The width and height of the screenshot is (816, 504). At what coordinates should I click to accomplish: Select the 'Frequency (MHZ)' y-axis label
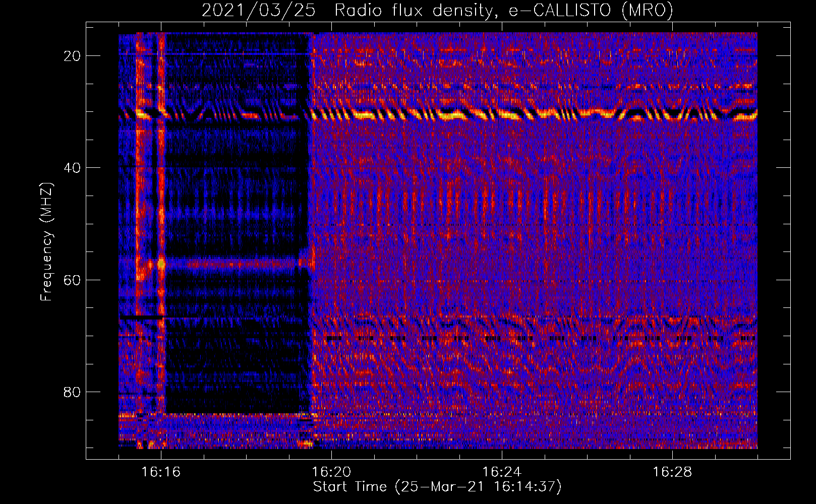click(x=46, y=242)
